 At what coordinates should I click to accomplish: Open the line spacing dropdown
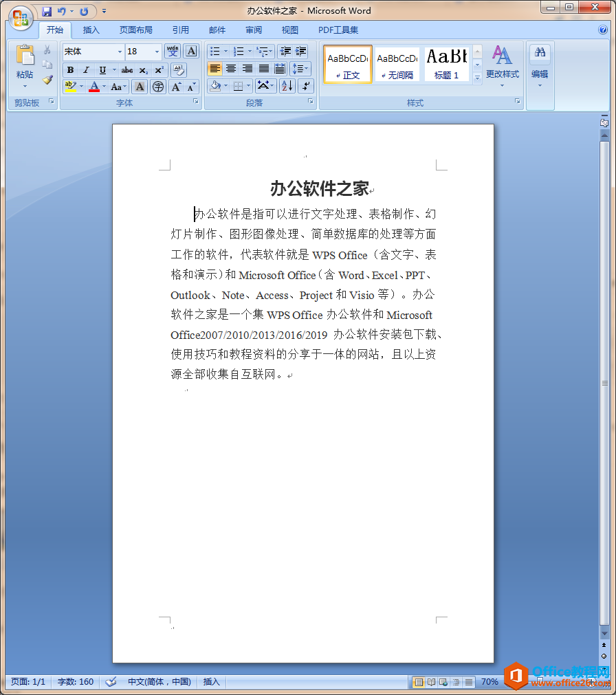point(300,69)
